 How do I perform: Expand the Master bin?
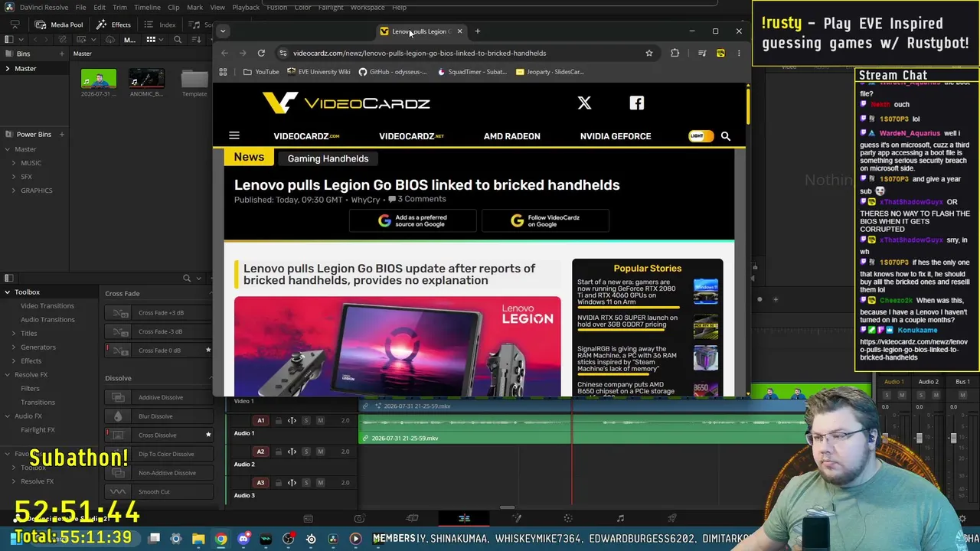(x=7, y=69)
